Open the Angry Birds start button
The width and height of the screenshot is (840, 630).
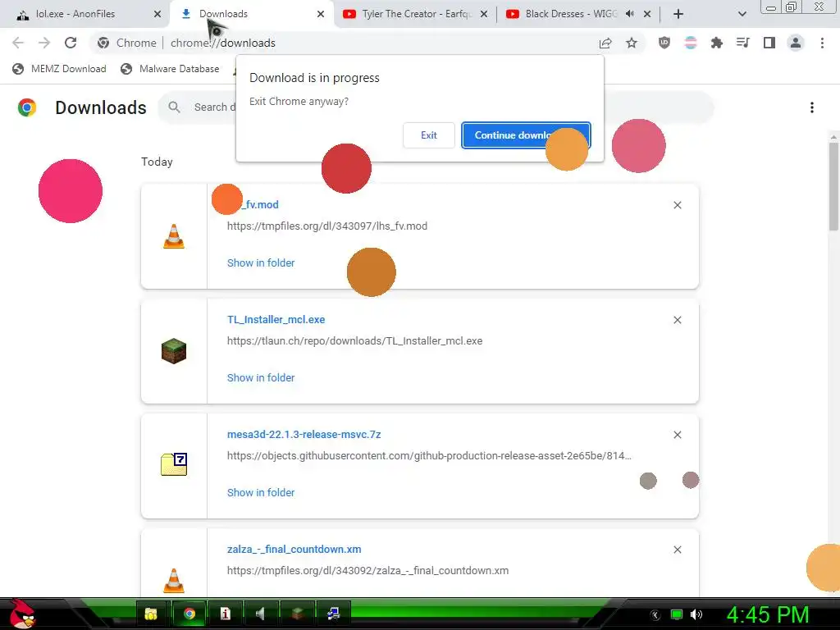(21, 614)
